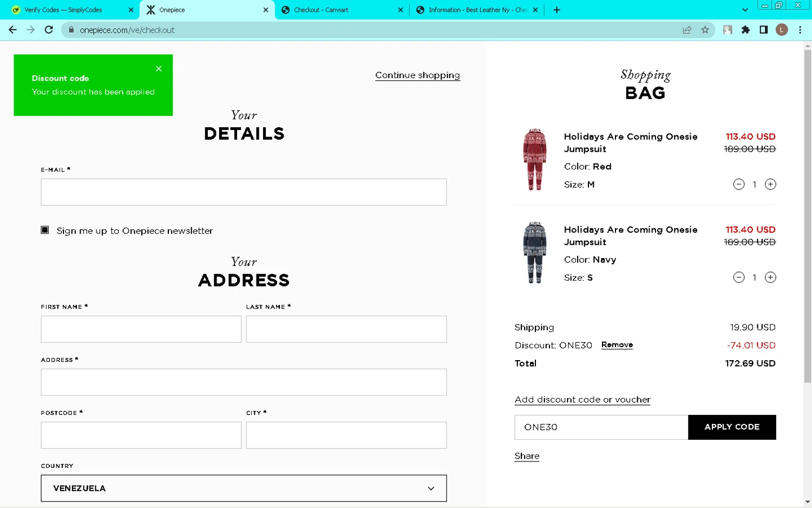Dismiss the discount applied notification
Viewport: 812px width, 508px height.
point(159,69)
